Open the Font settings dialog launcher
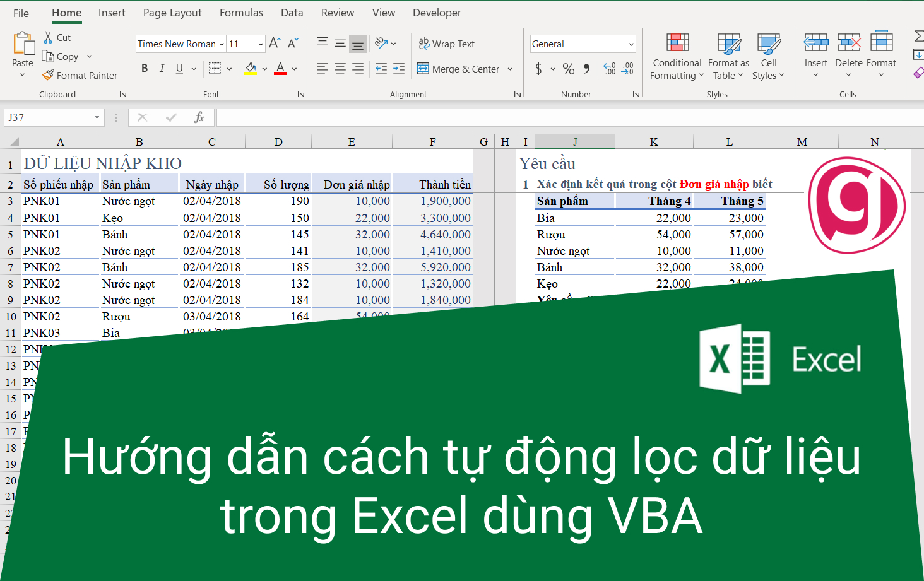924x581 pixels. 301,93
